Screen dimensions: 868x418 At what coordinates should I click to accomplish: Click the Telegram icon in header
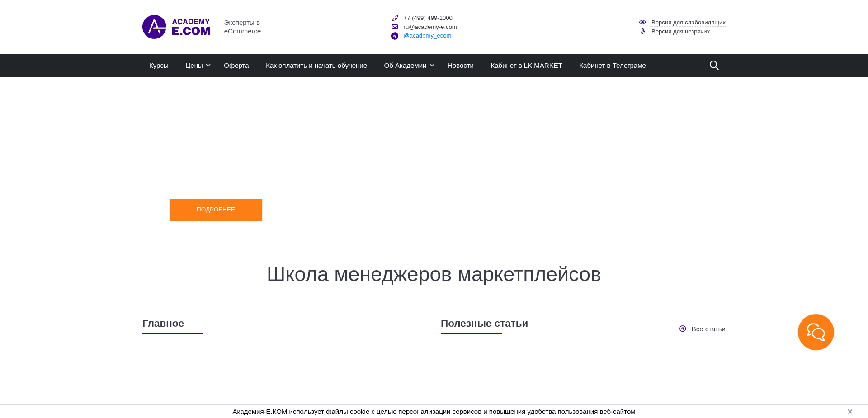(394, 36)
